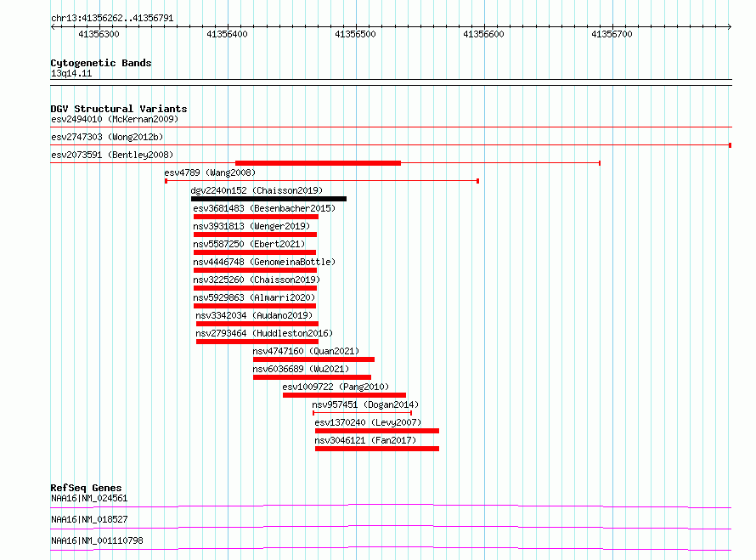Click the nsv5587250 (Ebert2021) label
Image resolution: width=756 pixels, height=560 pixels.
click(x=249, y=244)
